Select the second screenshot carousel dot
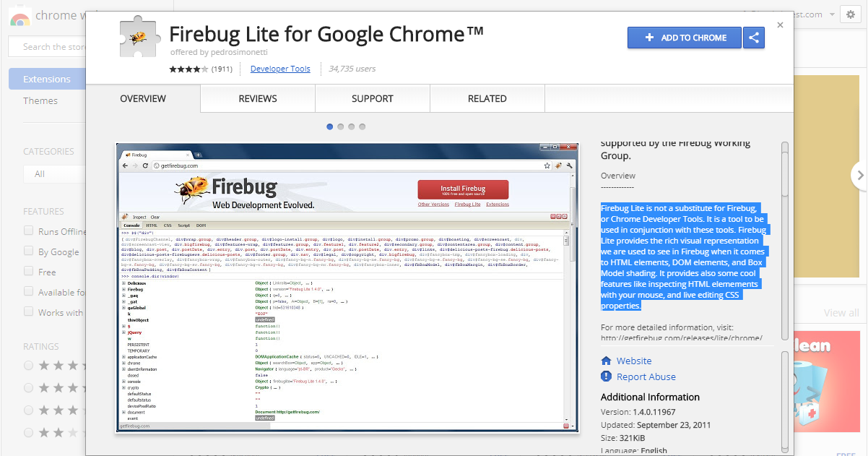Viewport: 868px width, 456px height. [x=341, y=126]
